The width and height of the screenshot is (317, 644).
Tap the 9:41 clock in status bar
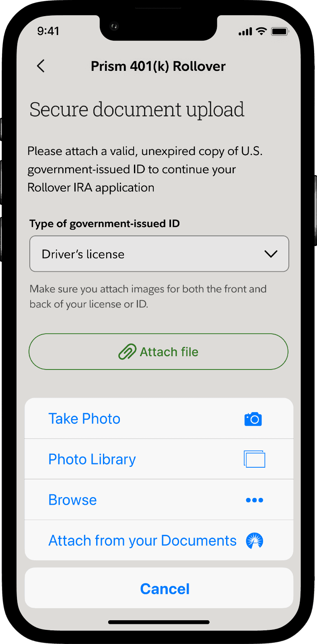point(48,31)
